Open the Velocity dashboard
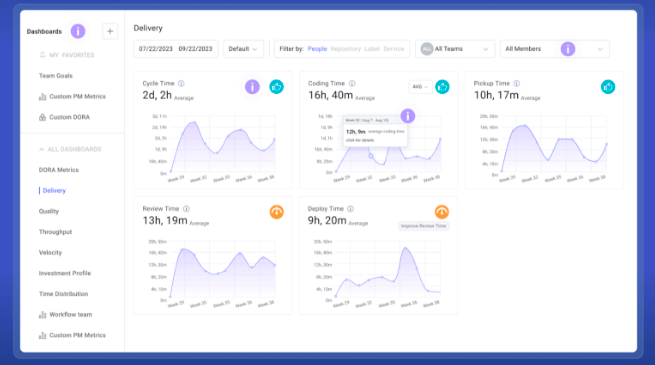 click(x=50, y=253)
